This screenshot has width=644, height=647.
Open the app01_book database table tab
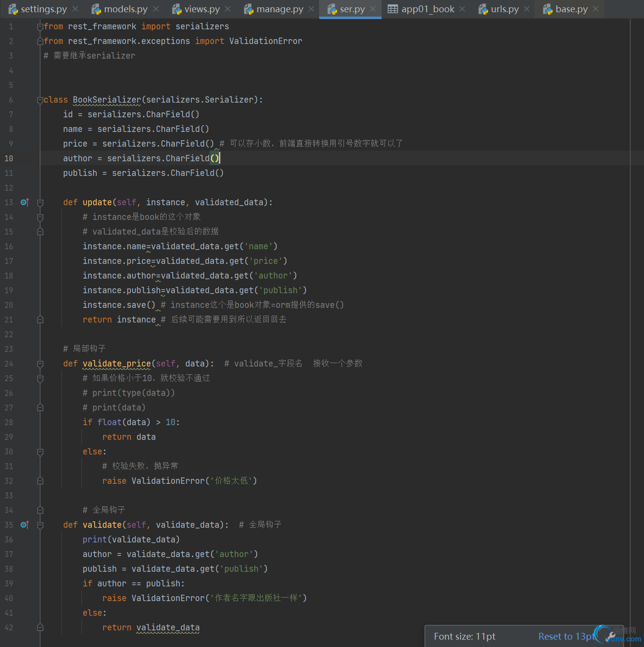427,9
